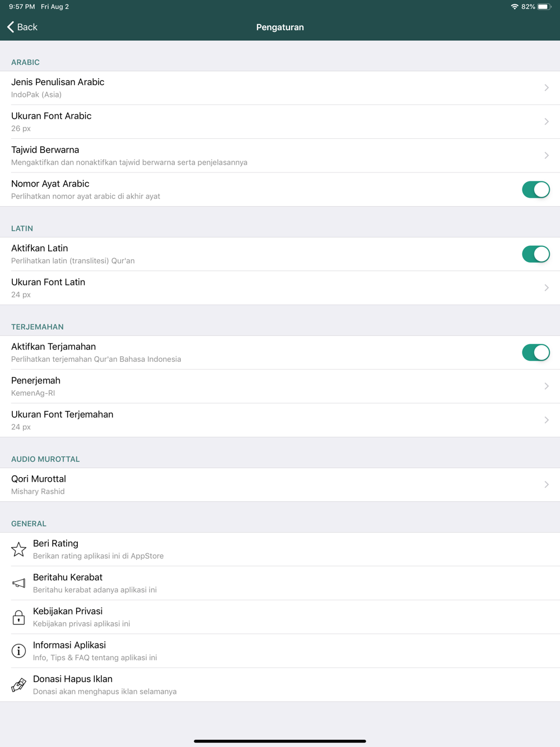This screenshot has height=747, width=560.
Task: Expand the Qori Murottal chevron
Action: tap(547, 484)
